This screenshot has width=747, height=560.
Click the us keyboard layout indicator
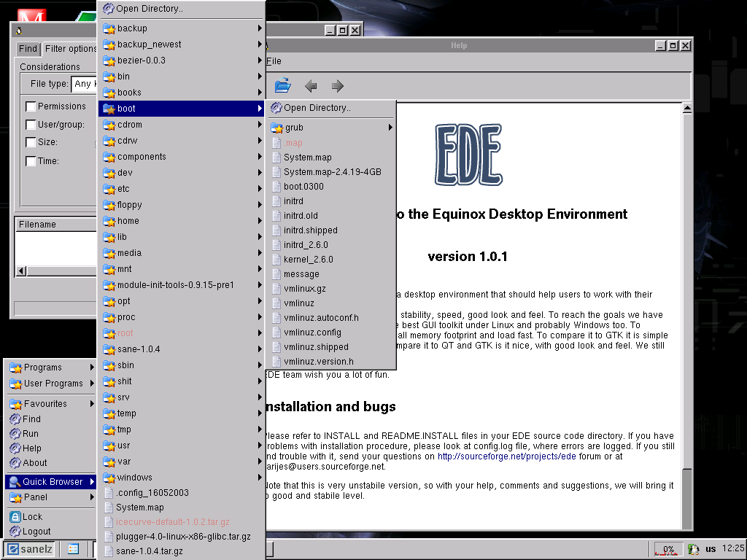(x=711, y=549)
